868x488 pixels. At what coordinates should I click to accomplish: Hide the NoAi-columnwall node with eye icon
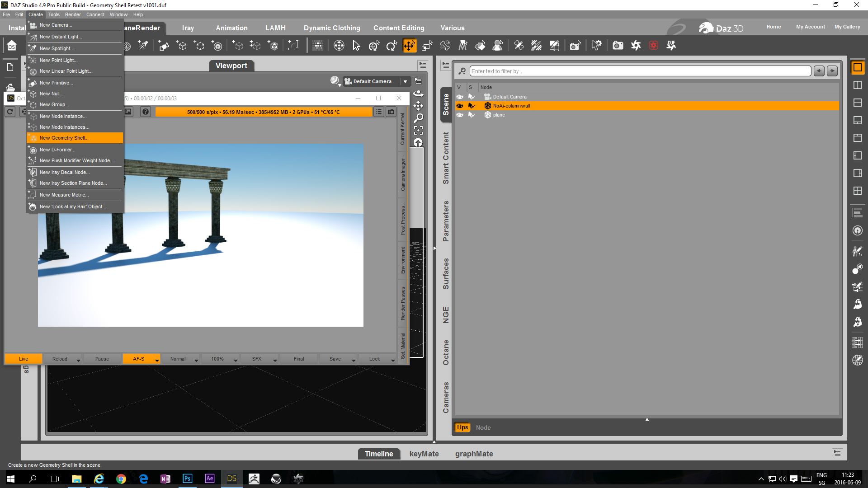[460, 106]
